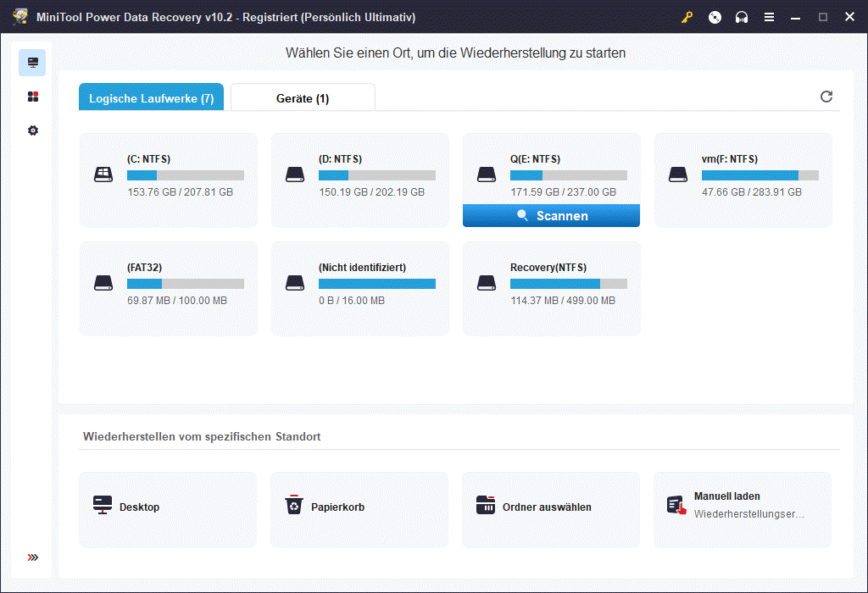The image size is (868, 593).
Task: Click the (C: NTFS) drive label
Action: tap(149, 159)
